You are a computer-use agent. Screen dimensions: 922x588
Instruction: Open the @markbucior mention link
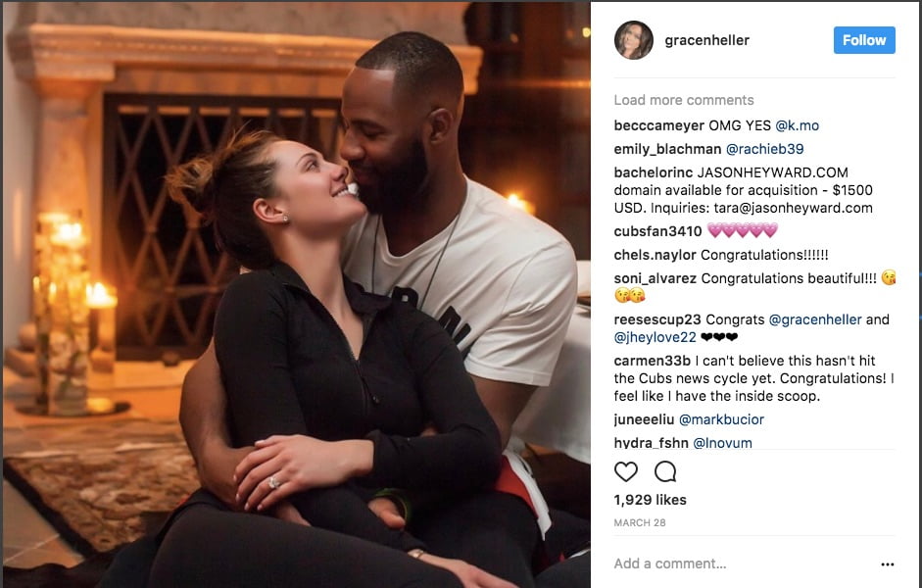point(721,419)
